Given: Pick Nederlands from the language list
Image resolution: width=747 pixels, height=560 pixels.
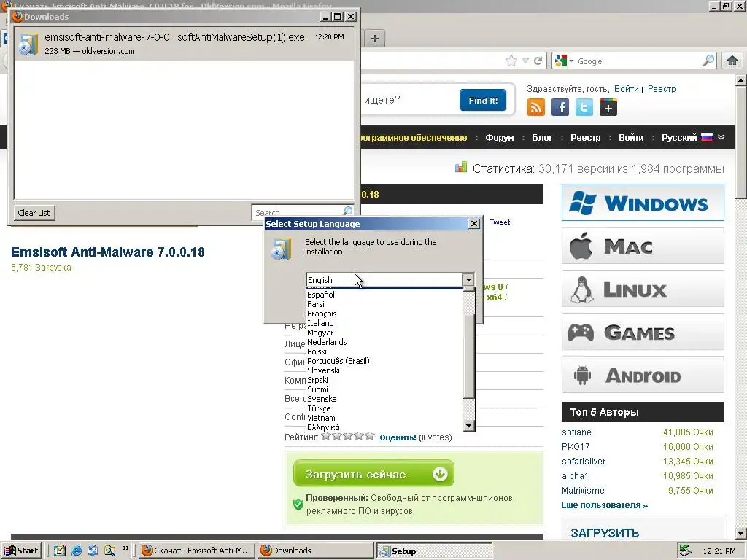Looking at the screenshot, I should tap(384, 342).
